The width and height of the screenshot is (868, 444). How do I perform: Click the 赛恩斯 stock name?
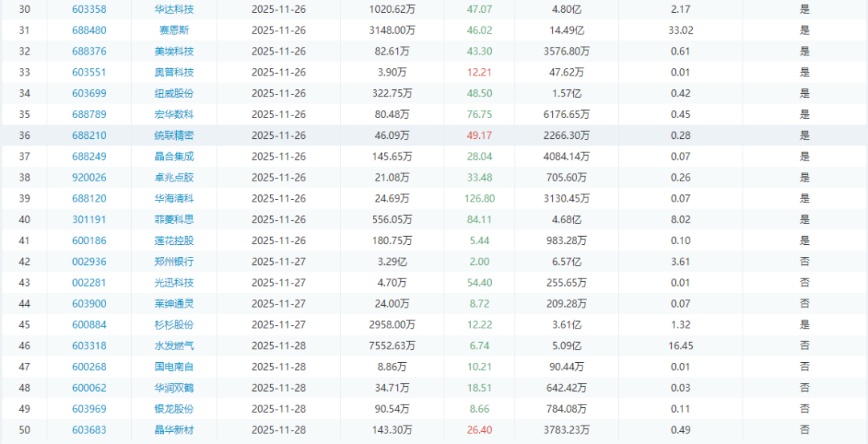tap(174, 31)
